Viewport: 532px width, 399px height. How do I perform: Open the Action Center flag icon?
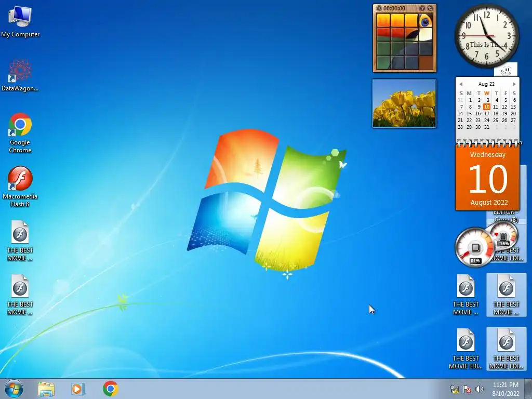tap(467, 389)
